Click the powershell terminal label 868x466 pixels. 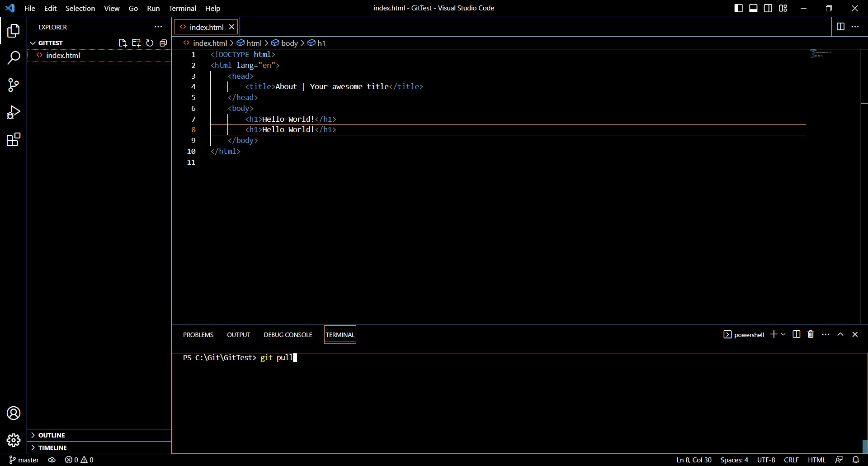pyautogui.click(x=744, y=334)
